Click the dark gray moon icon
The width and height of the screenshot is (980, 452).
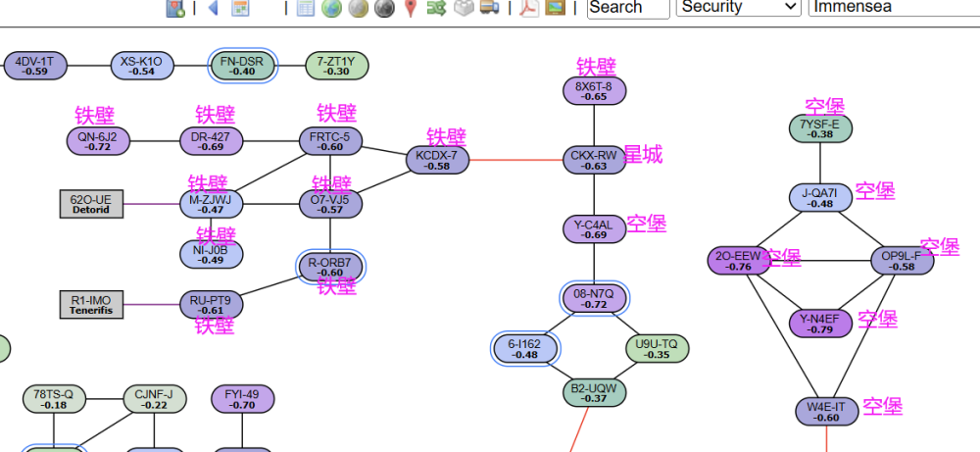click(384, 8)
